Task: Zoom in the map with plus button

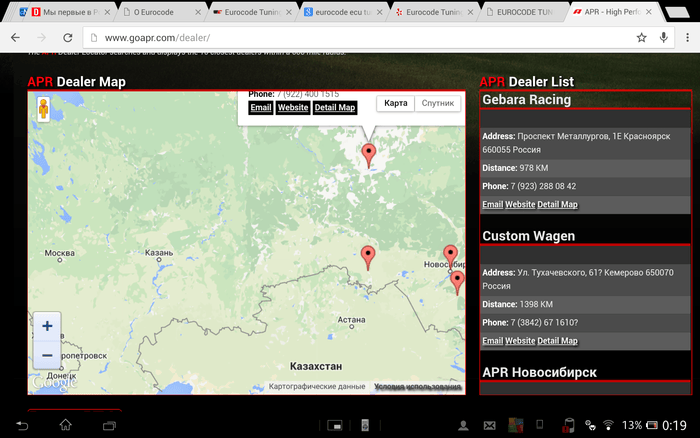Action: click(47, 326)
